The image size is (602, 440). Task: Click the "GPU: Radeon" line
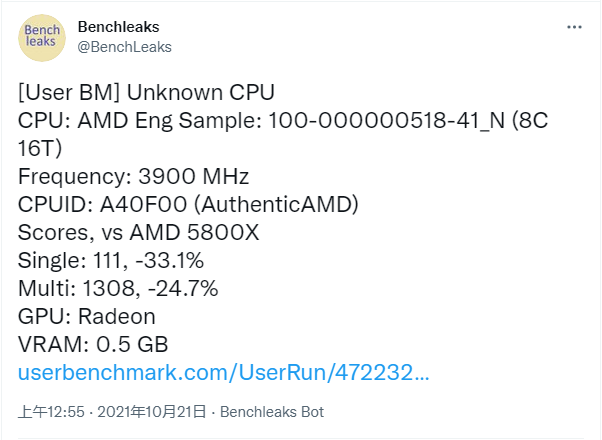(87, 317)
